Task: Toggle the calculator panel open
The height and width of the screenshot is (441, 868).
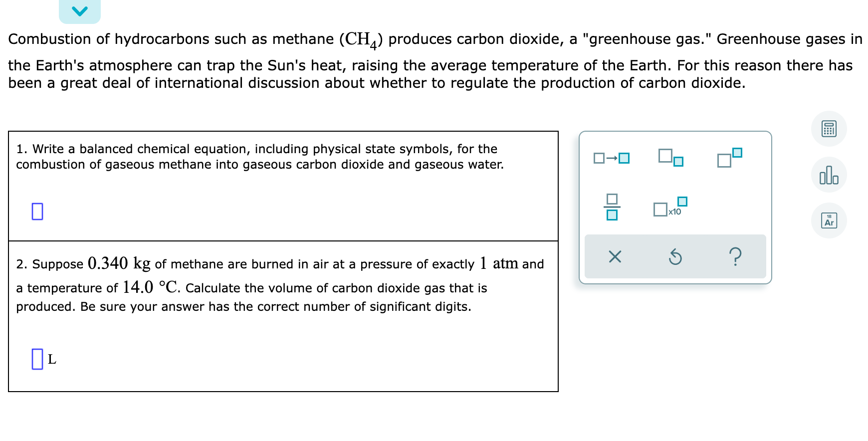Action: (829, 129)
